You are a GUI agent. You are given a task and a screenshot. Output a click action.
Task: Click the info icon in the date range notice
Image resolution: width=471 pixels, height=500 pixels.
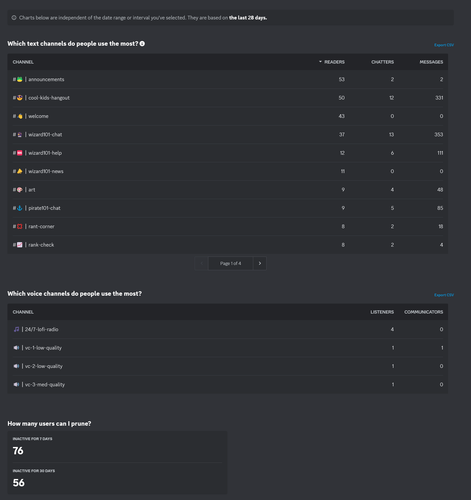click(14, 18)
